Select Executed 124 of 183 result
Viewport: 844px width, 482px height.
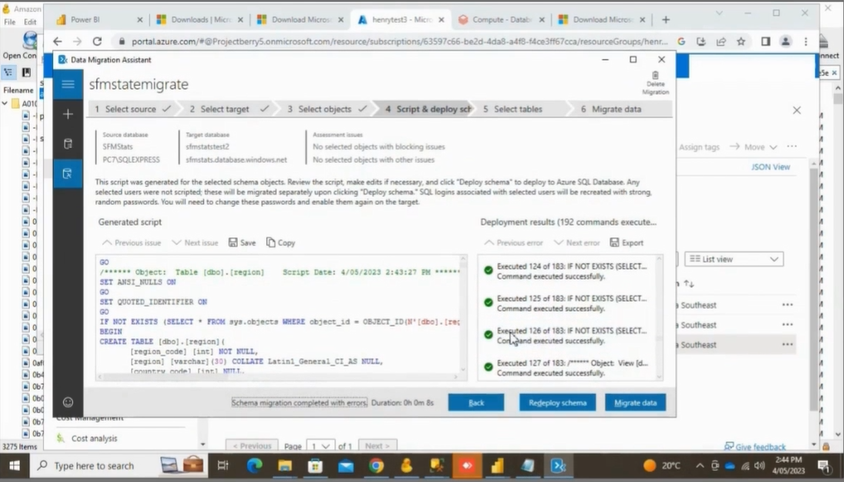coord(566,271)
